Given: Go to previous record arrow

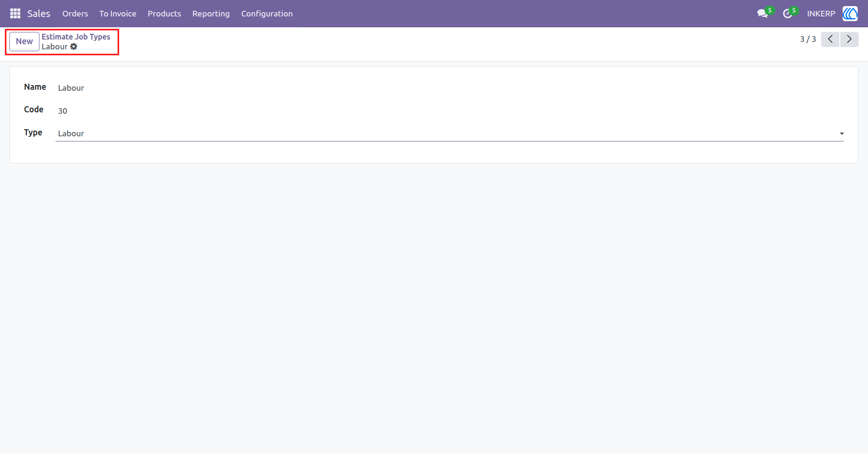Looking at the screenshot, I should [830, 39].
